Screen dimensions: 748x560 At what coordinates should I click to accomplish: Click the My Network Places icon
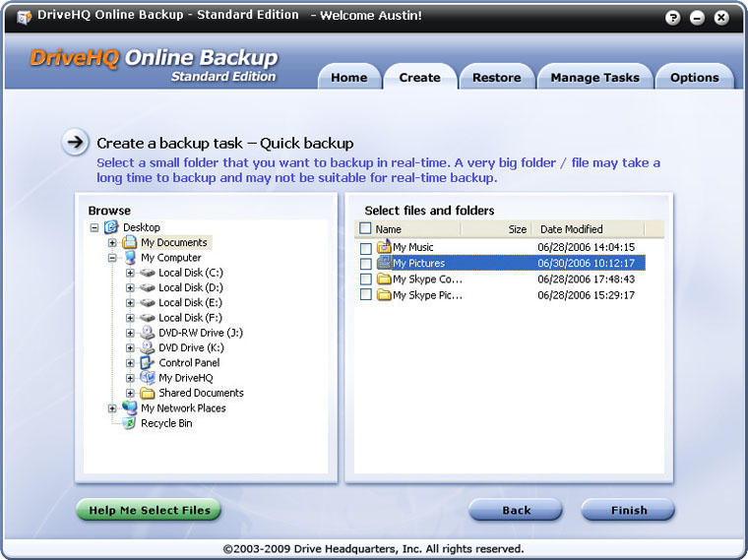[129, 407]
